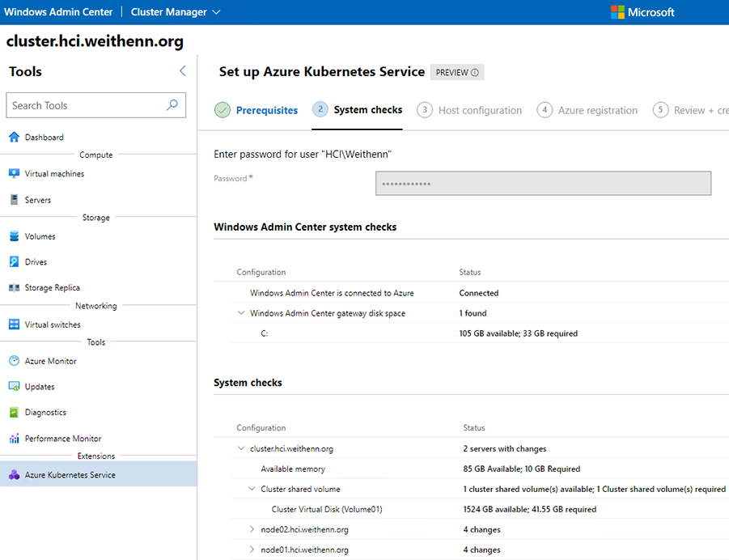
Task: Expand the node02.hci.weithenn.org row
Action: click(x=252, y=529)
